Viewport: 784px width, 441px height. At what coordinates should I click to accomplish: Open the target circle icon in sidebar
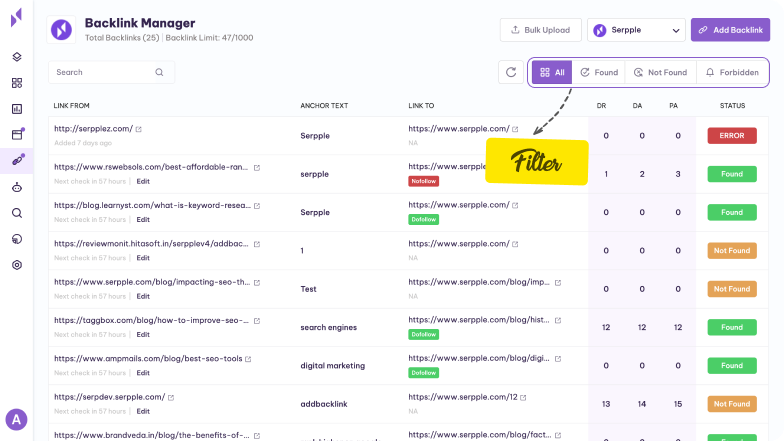pyautogui.click(x=17, y=265)
